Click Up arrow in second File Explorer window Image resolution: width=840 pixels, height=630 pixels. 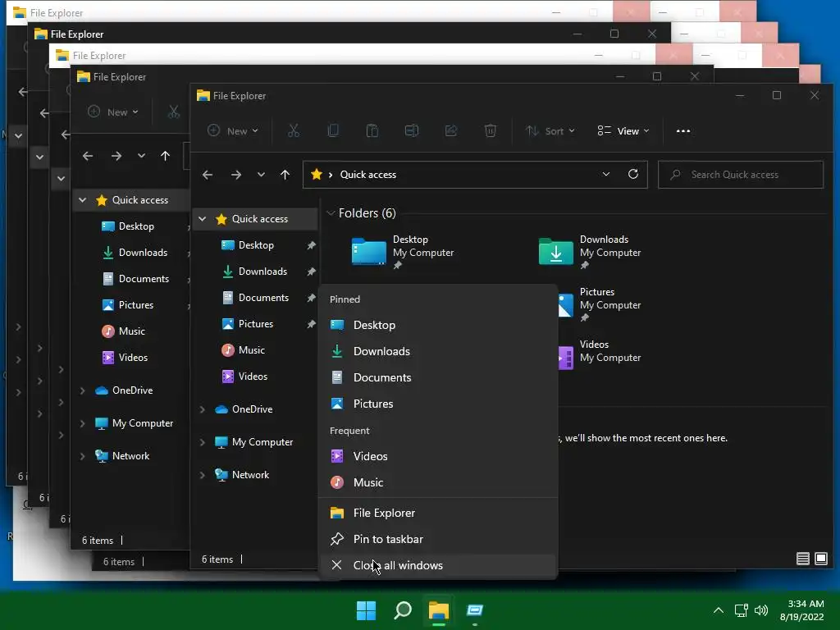pyautogui.click(x=165, y=156)
